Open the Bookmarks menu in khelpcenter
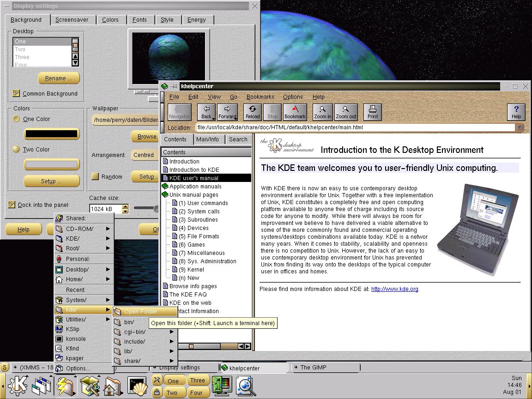 pyautogui.click(x=260, y=97)
